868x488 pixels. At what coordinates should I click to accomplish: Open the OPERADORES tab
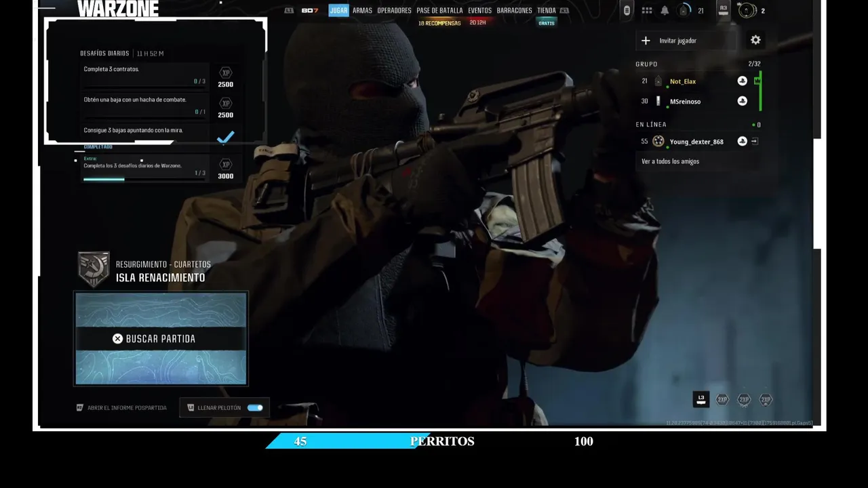pyautogui.click(x=394, y=10)
